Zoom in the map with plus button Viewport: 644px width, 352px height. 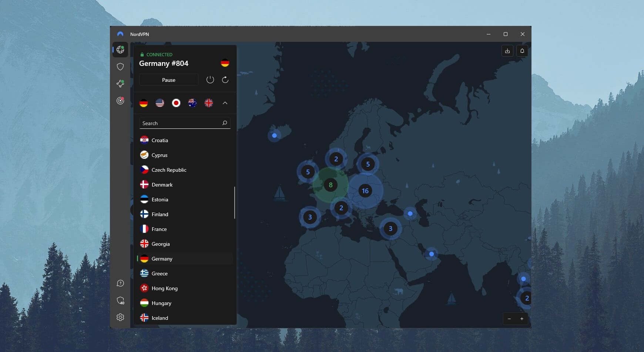point(522,319)
